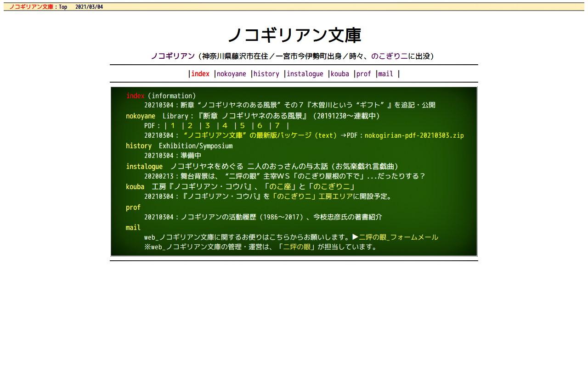Click ノコギリアン文庫 breadcrumb in top bar

31,7
